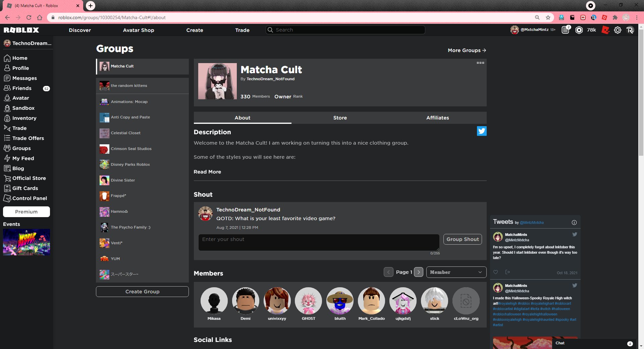Image resolution: width=644 pixels, height=349 pixels.
Task: Open the @MintzMxtcha Twitter handle link
Action: (532, 222)
